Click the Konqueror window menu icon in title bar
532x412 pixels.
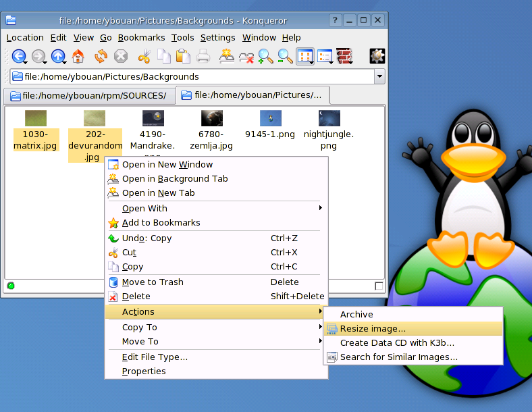11,20
